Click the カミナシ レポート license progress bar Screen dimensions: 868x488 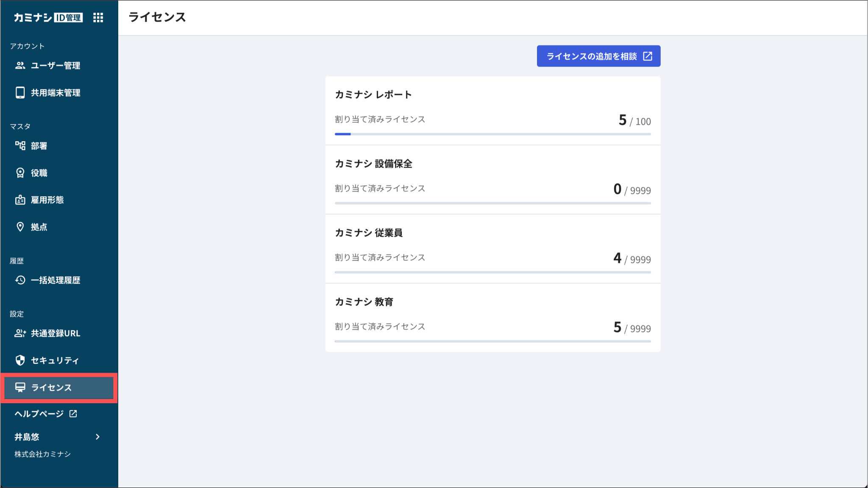click(x=492, y=134)
